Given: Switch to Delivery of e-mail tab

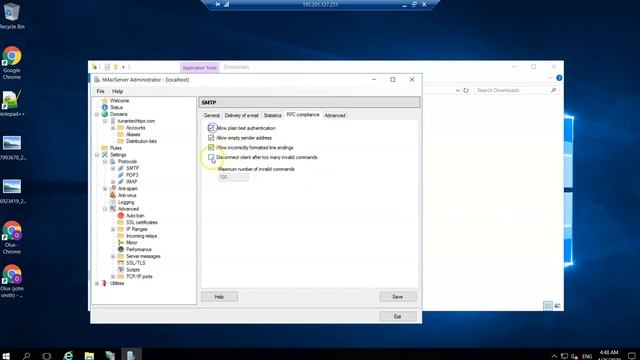Looking at the screenshot, I should 242,116.
